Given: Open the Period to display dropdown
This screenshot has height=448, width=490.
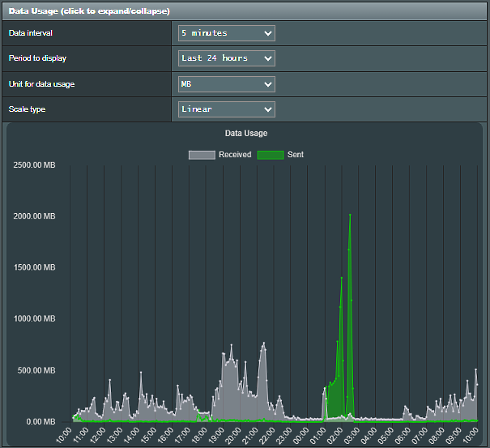Looking at the screenshot, I should [227, 58].
